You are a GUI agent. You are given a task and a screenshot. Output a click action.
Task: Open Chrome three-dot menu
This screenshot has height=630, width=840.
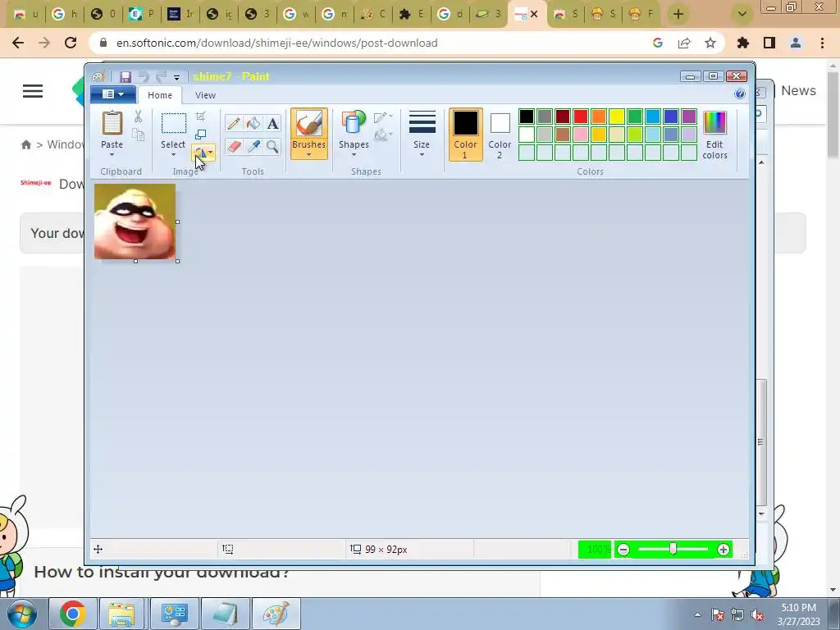822,43
